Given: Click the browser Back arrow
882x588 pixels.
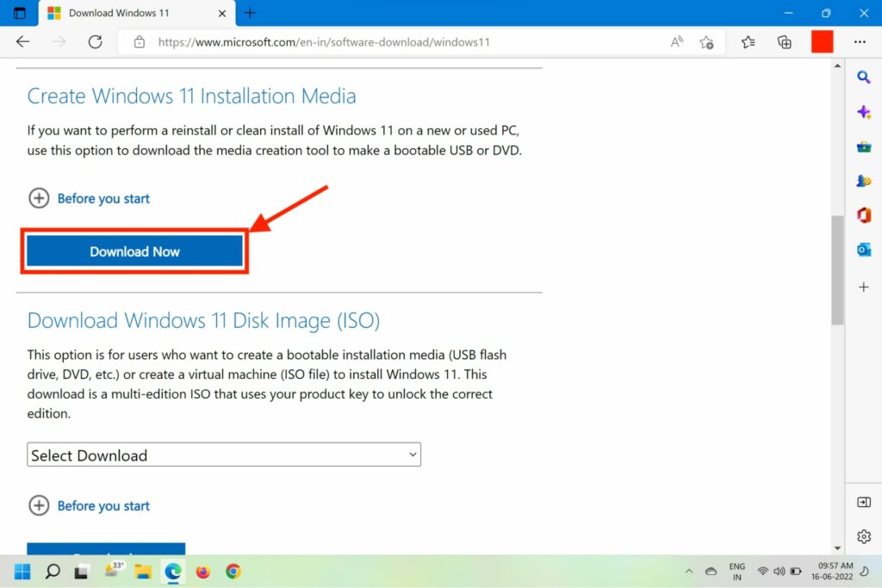Looking at the screenshot, I should (23, 41).
